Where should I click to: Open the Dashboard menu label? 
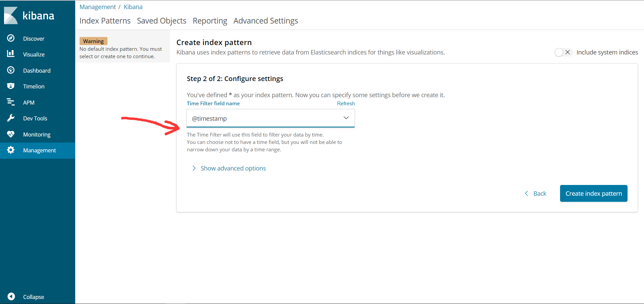tap(37, 71)
